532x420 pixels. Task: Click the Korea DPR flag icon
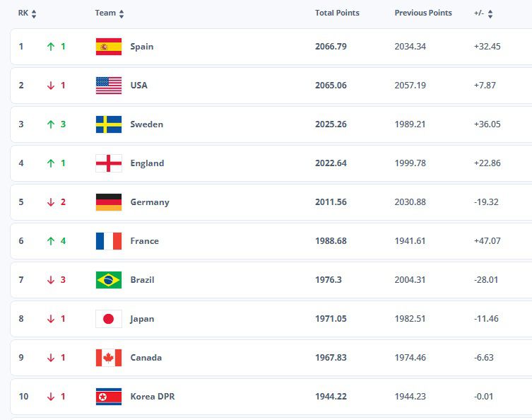click(x=108, y=397)
